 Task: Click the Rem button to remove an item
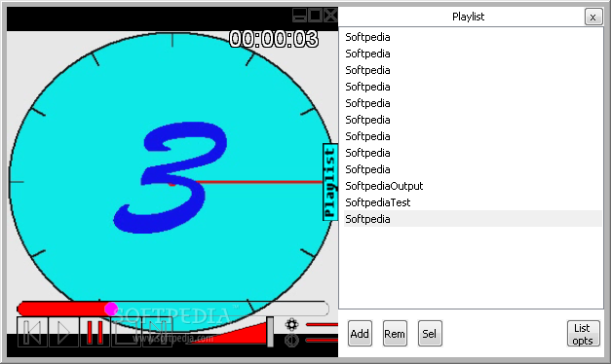tap(395, 334)
